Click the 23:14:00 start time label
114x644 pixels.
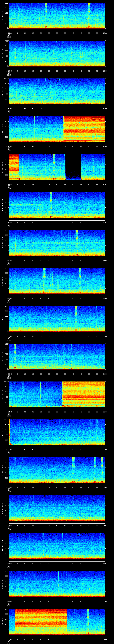[9, 33]
